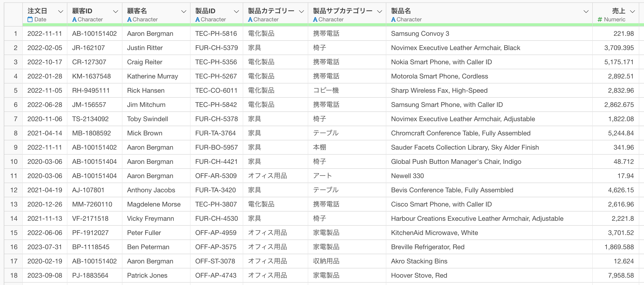Open the 注文日 column dropdown menu

61,11
